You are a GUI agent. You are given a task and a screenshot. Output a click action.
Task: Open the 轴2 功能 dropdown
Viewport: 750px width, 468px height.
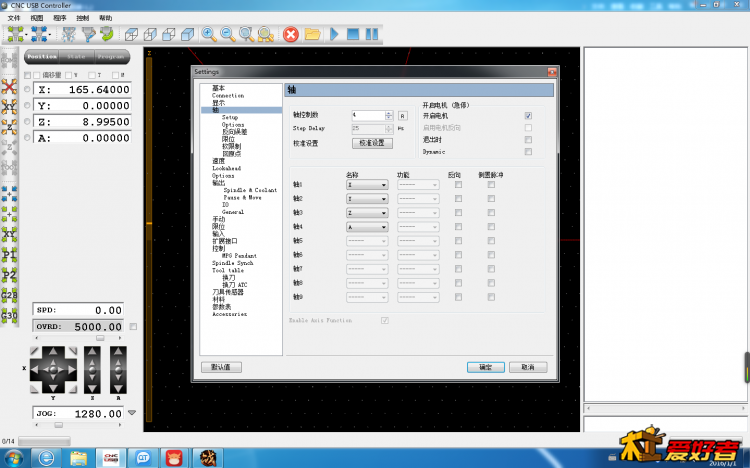coord(418,199)
